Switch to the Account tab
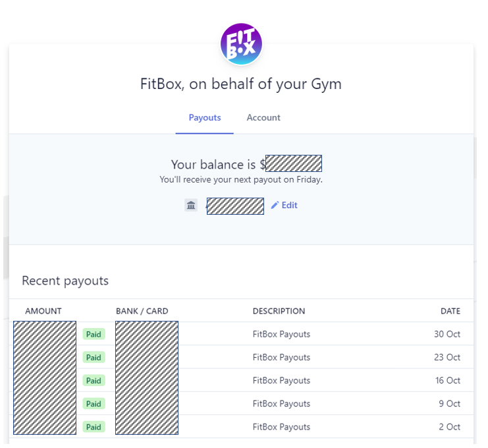The image size is (488, 448). [x=263, y=117]
